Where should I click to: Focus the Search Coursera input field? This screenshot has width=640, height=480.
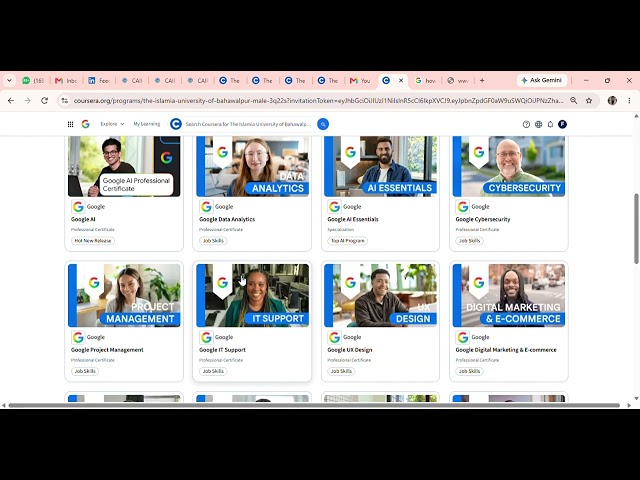[x=248, y=124]
